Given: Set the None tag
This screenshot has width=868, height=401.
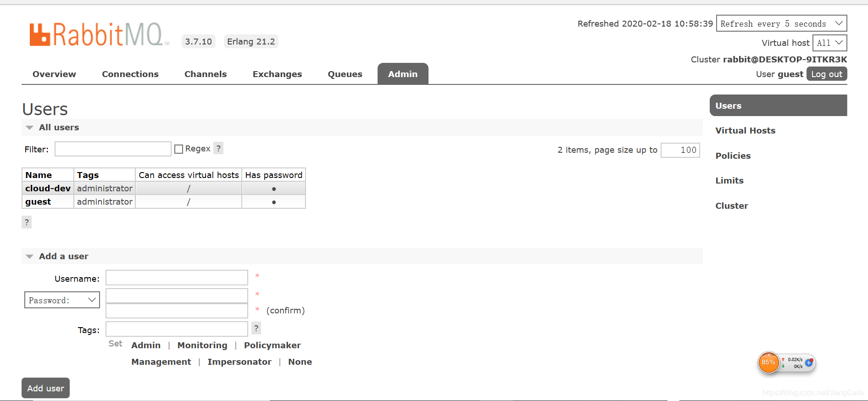Looking at the screenshot, I should click(300, 362).
